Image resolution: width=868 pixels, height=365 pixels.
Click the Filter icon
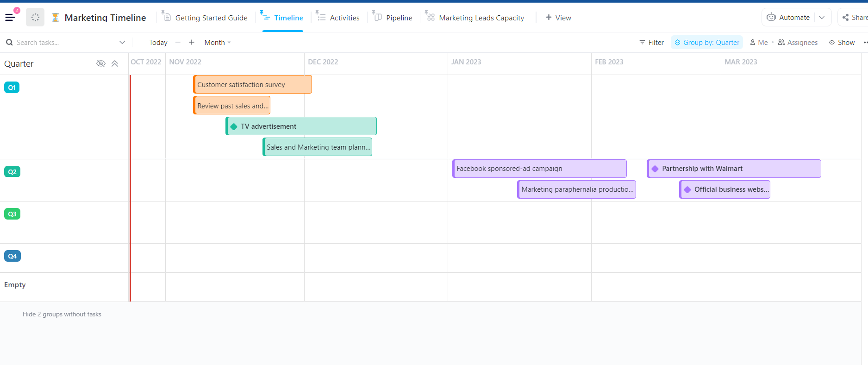[x=642, y=42]
